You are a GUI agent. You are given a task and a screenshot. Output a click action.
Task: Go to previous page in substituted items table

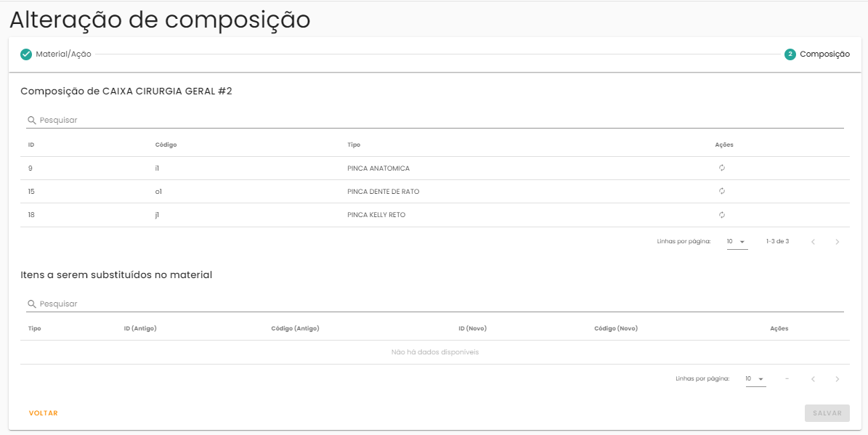pos(813,379)
